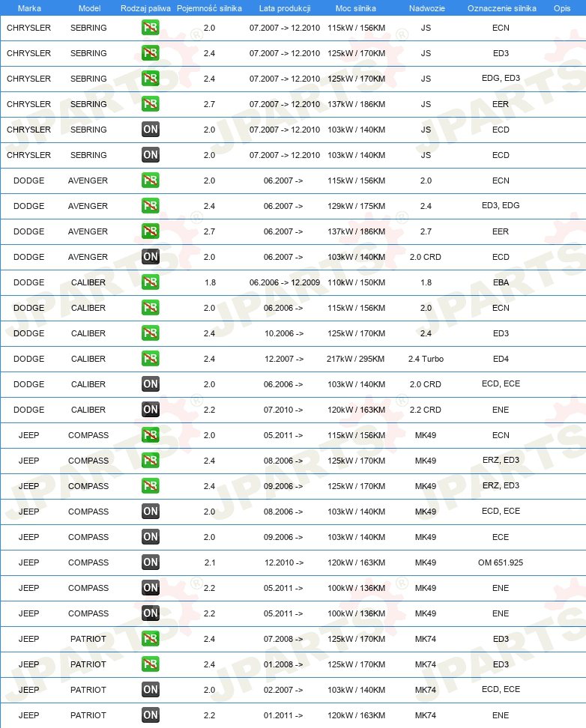This screenshot has width=586, height=728.
Task: Click petrol icon in Sebring 2.7 EER row
Action: (150, 104)
